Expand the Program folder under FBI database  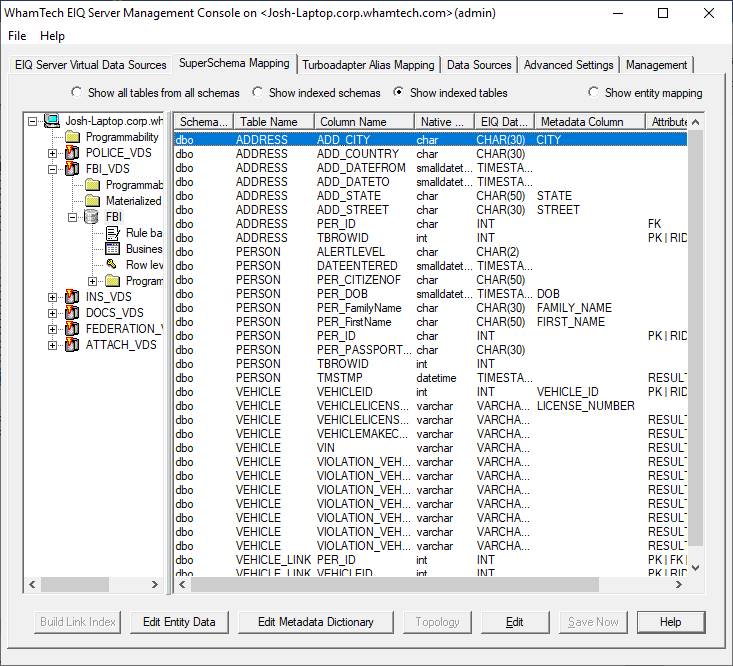tap(93, 281)
